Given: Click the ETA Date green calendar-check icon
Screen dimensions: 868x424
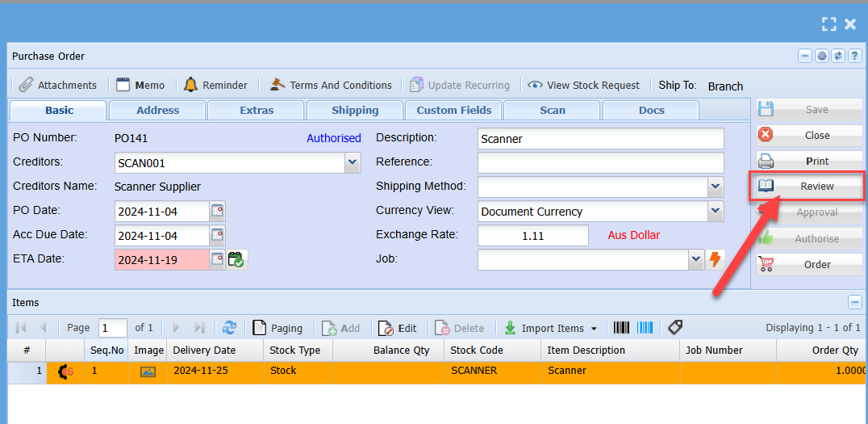Looking at the screenshot, I should [x=236, y=259].
